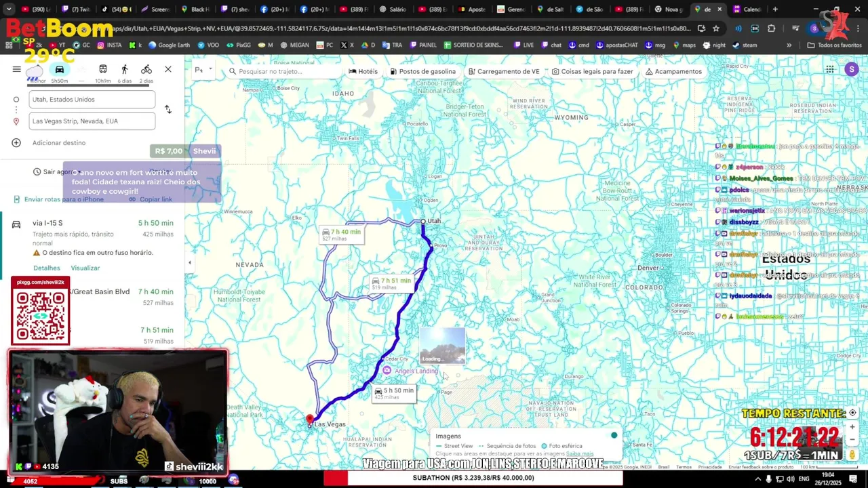Select the driving travel mode
868x488 pixels.
(x=60, y=69)
